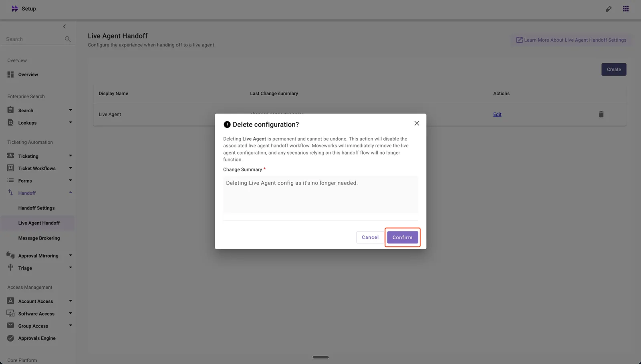Screen dimensions: 641x364
Task: Expand the Forms menu arrow
Action: point(71,180)
